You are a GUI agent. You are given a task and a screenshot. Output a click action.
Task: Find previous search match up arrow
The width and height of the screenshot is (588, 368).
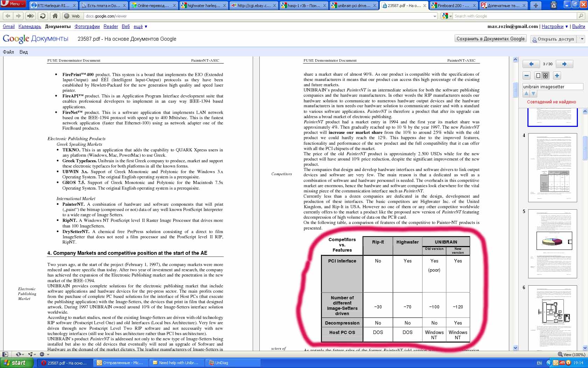tap(526, 94)
